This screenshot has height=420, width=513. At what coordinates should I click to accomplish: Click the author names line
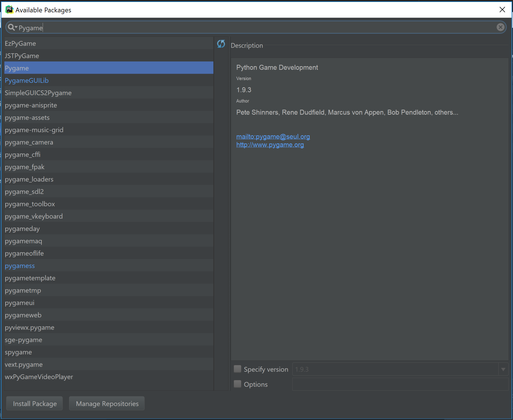pyautogui.click(x=347, y=112)
